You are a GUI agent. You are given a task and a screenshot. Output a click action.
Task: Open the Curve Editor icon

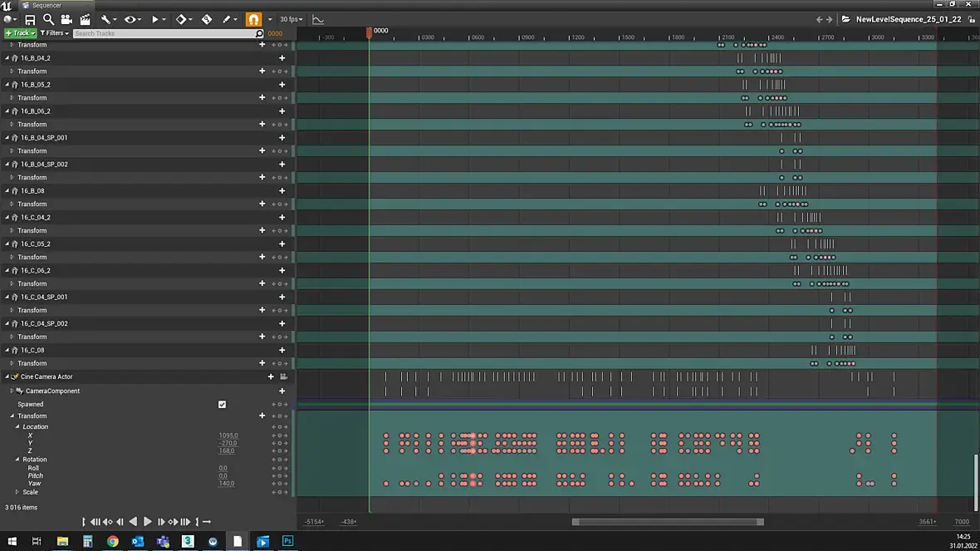[318, 19]
